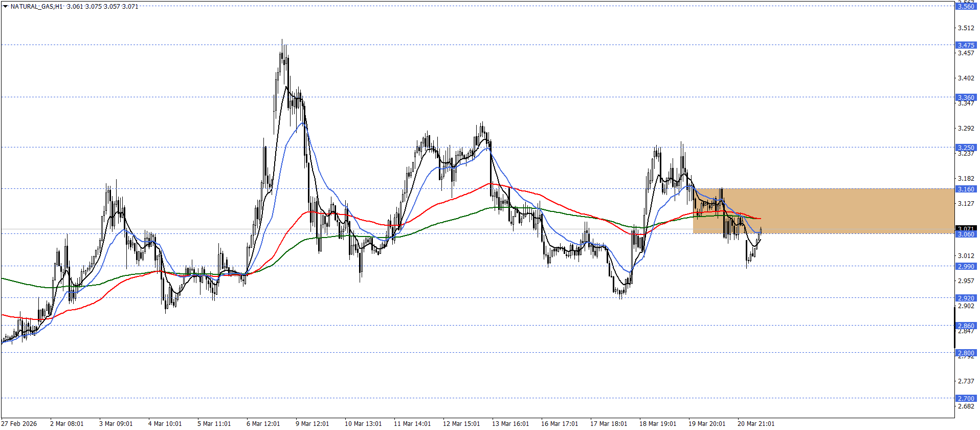980x430 pixels.
Task: Select the 20 Mar 21:01 time axis label
Action: (x=755, y=423)
